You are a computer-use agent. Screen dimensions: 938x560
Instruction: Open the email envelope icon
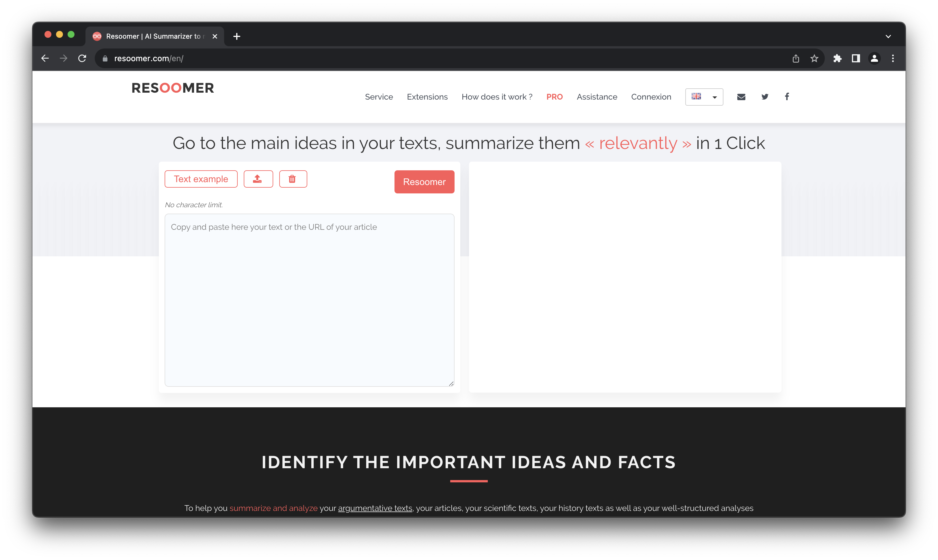tap(741, 97)
